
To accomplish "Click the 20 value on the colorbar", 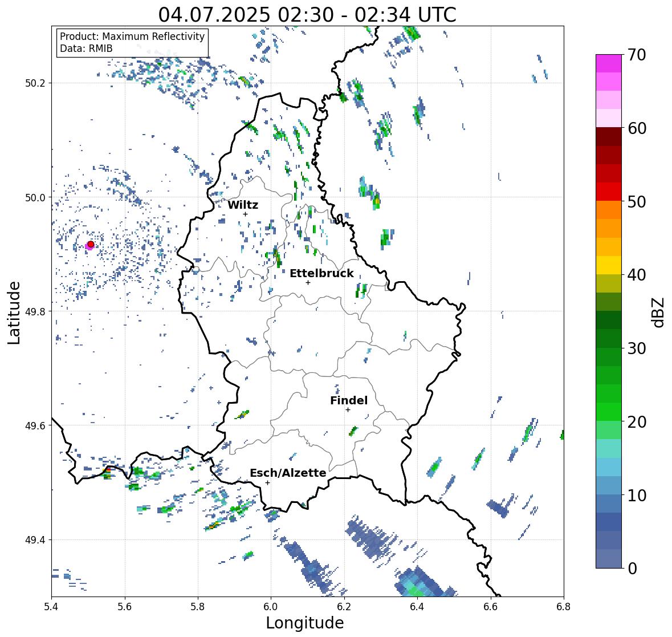I will (x=637, y=422).
